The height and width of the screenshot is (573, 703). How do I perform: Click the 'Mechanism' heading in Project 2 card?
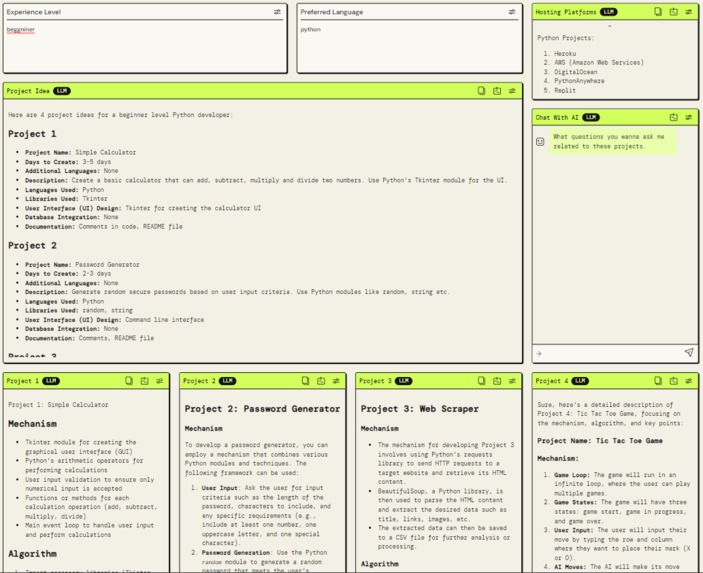click(204, 429)
